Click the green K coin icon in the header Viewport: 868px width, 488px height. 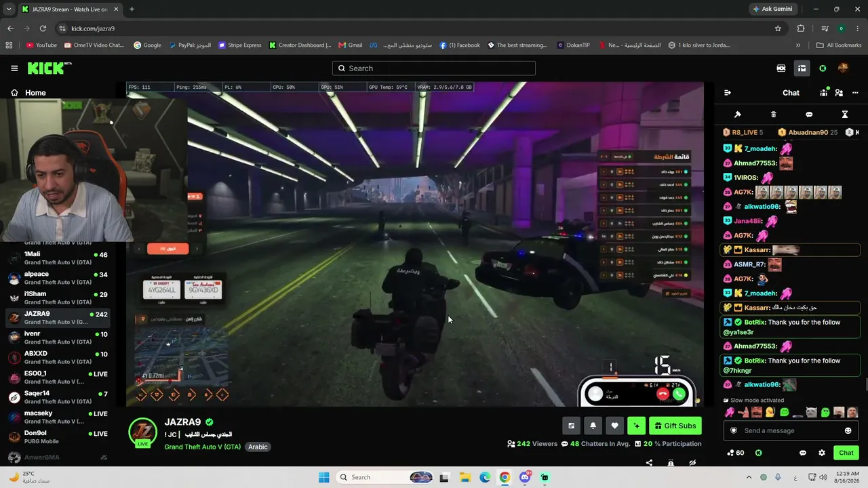pyautogui.click(x=823, y=68)
